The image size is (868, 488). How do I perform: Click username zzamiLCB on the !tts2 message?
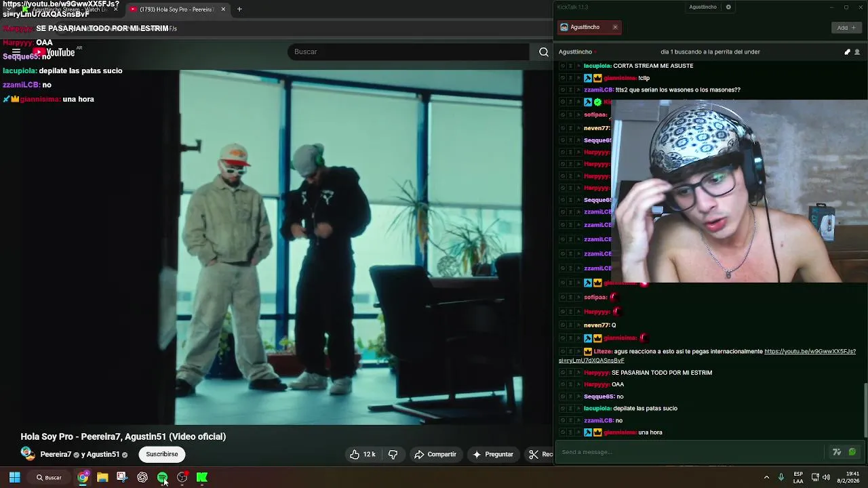599,89
